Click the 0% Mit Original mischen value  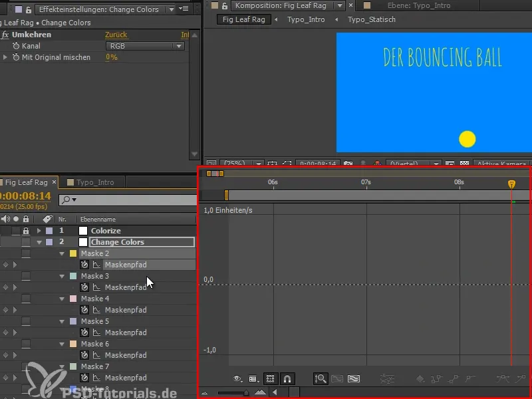[112, 57]
